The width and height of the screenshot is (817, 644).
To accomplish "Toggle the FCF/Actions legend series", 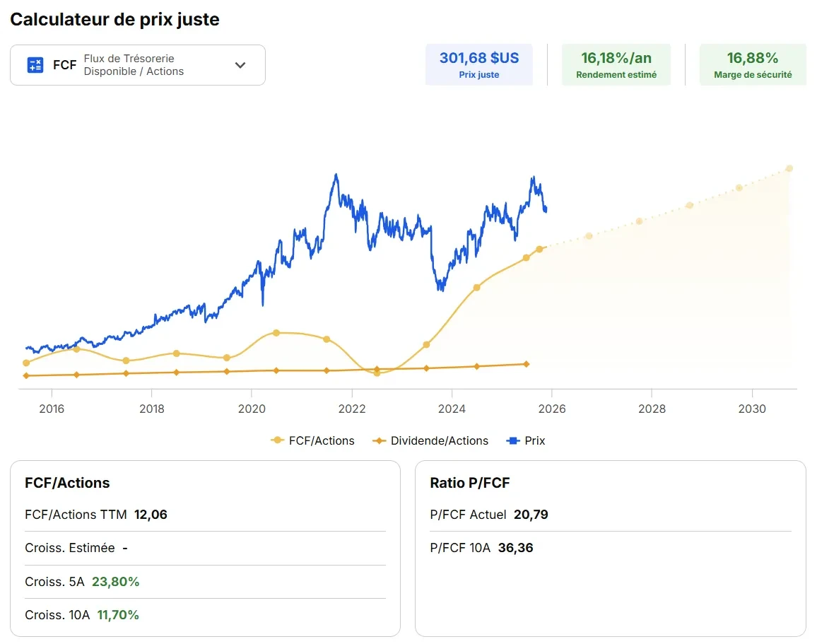I will click(322, 440).
